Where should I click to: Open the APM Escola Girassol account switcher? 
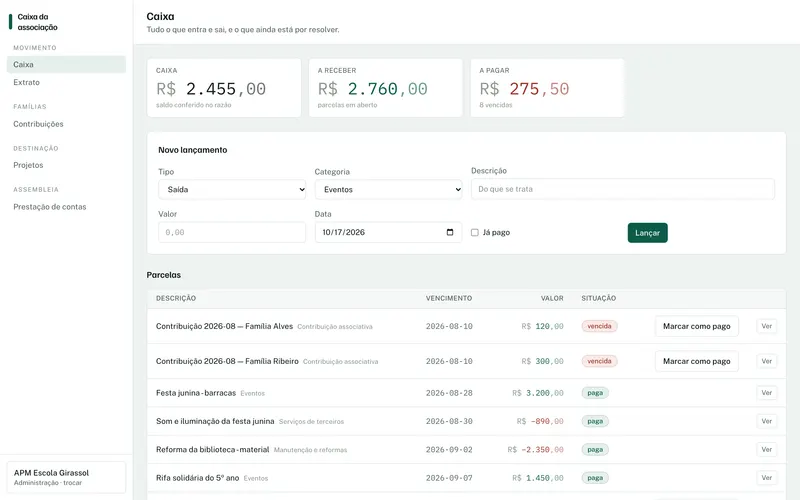pyautogui.click(x=66, y=478)
